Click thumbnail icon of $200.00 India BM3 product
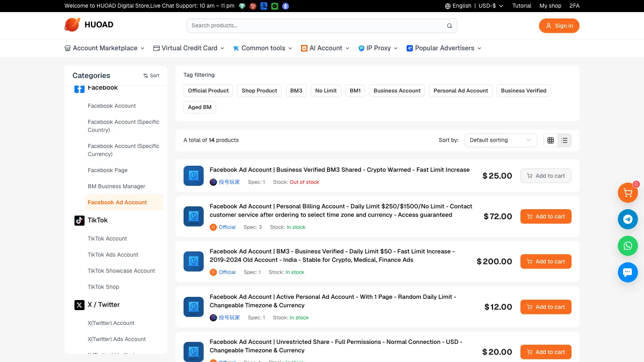This screenshot has width=644, height=362. coord(194,261)
